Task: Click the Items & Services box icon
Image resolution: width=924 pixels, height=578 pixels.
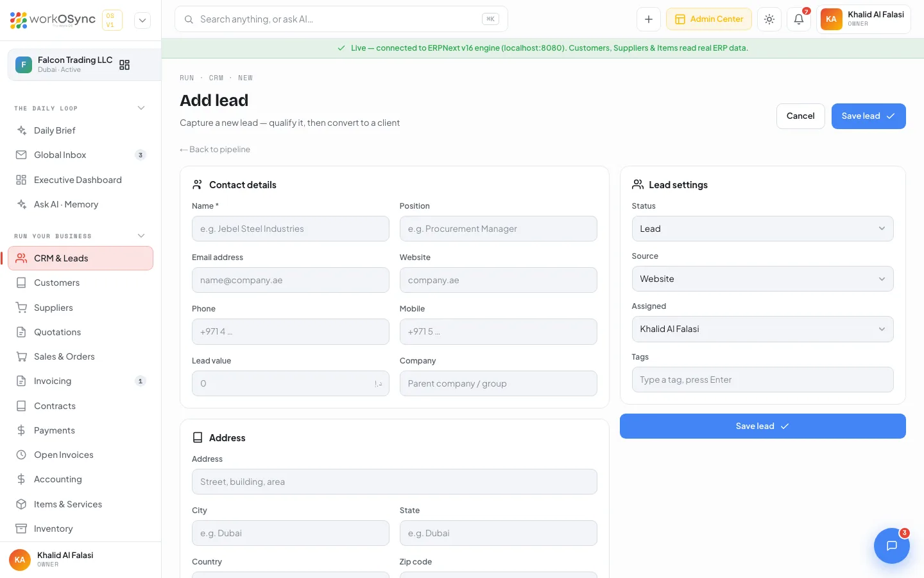Action: tap(21, 504)
